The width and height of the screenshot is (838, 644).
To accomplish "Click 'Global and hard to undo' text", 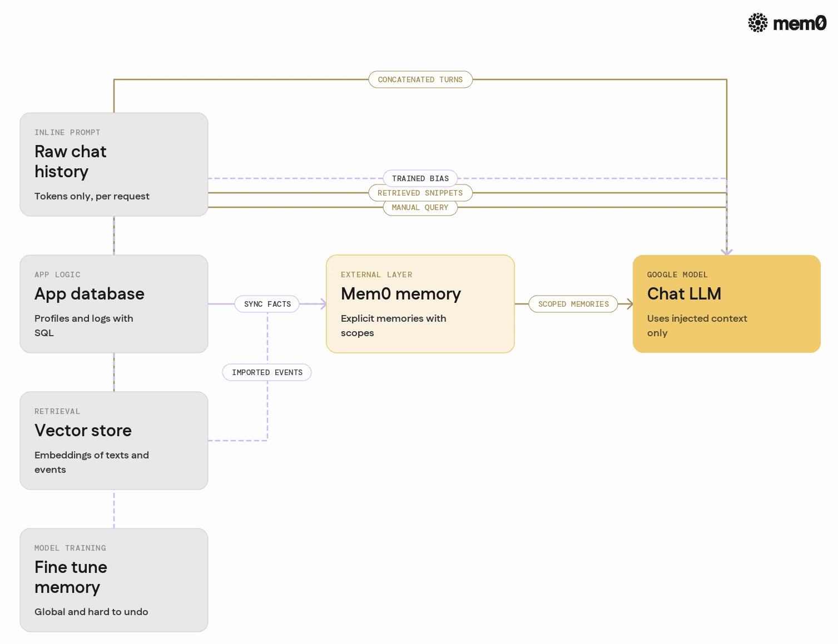I will (x=91, y=612).
